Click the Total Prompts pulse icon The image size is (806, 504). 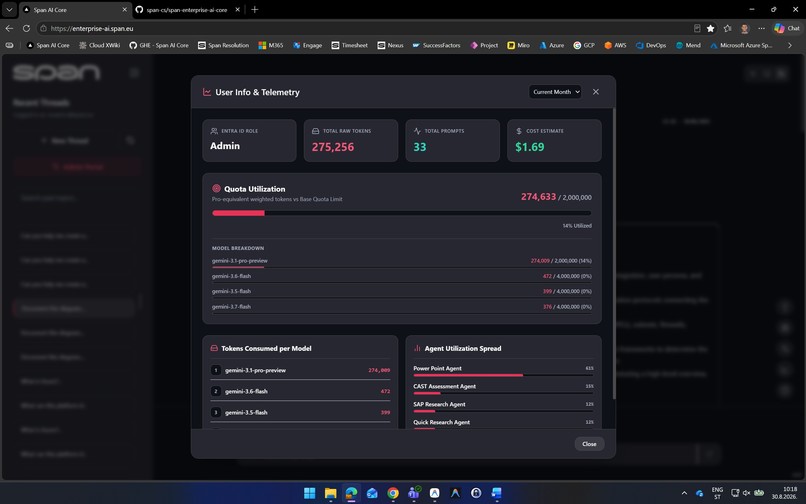tap(417, 131)
